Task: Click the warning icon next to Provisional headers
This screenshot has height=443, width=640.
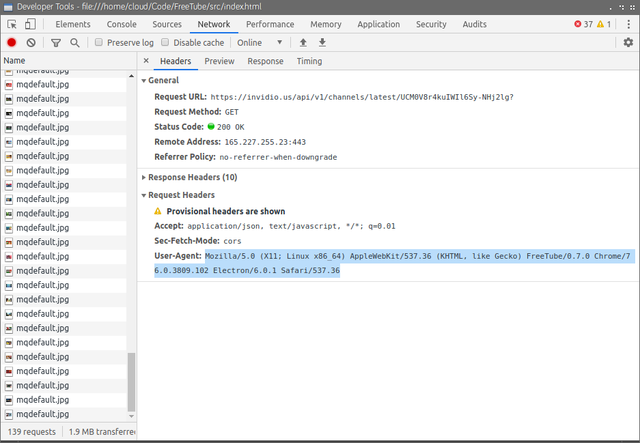Action: [158, 211]
